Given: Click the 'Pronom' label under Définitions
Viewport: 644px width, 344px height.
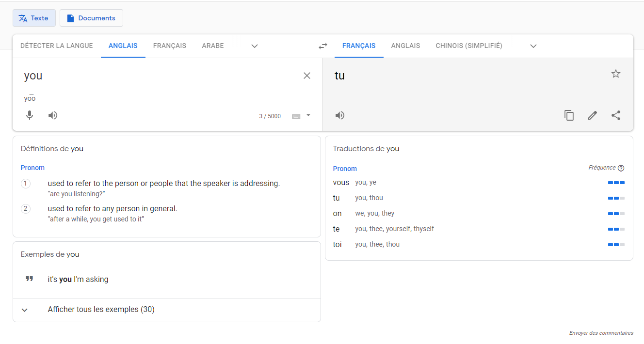Looking at the screenshot, I should click(32, 168).
